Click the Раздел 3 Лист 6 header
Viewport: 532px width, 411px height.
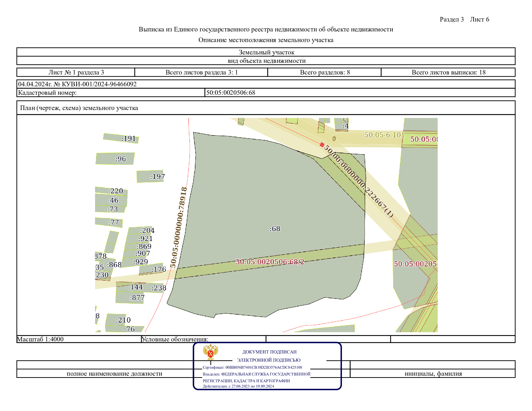click(x=464, y=20)
